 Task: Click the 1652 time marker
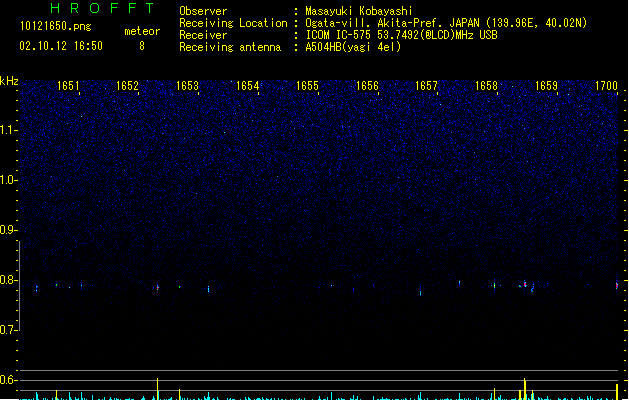(x=127, y=86)
